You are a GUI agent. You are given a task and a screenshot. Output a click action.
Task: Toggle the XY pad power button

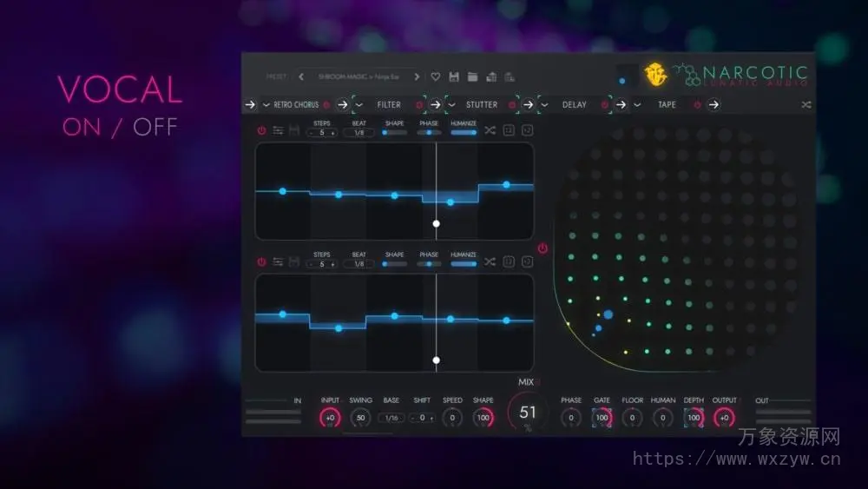pos(542,248)
